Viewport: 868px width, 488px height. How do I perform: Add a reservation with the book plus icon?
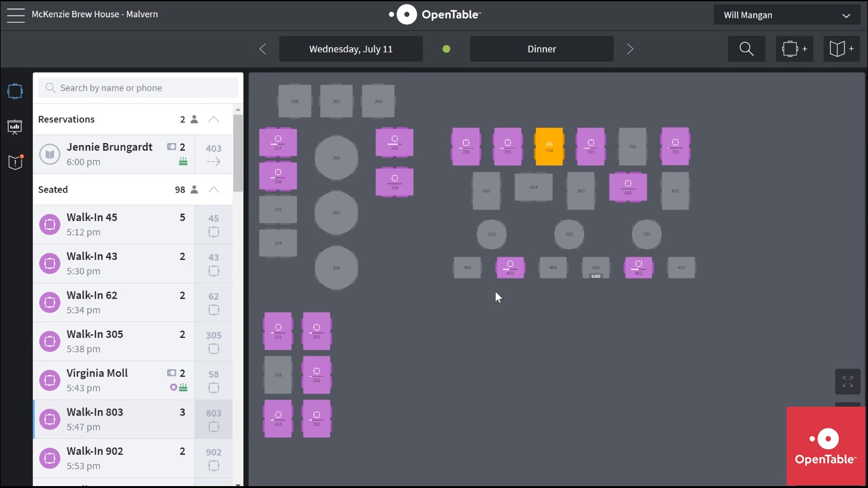(x=842, y=49)
